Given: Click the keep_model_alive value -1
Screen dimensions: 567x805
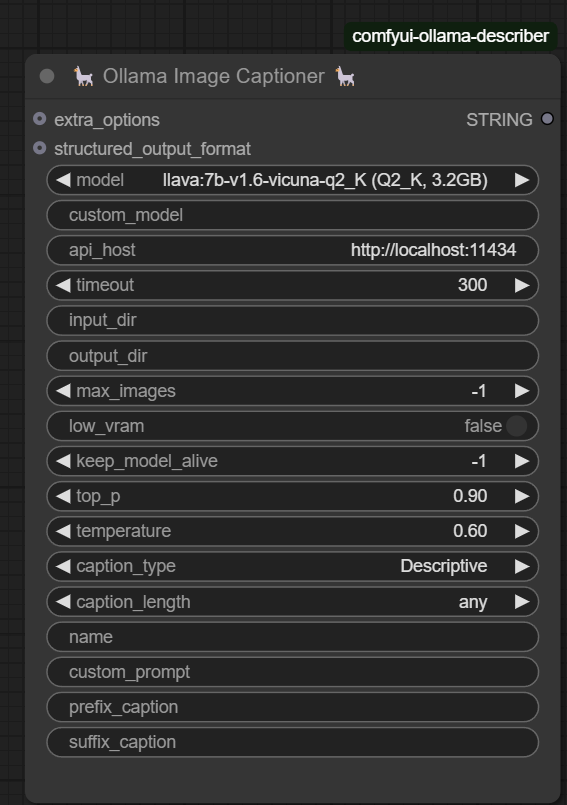Looking at the screenshot, I should point(479,461).
